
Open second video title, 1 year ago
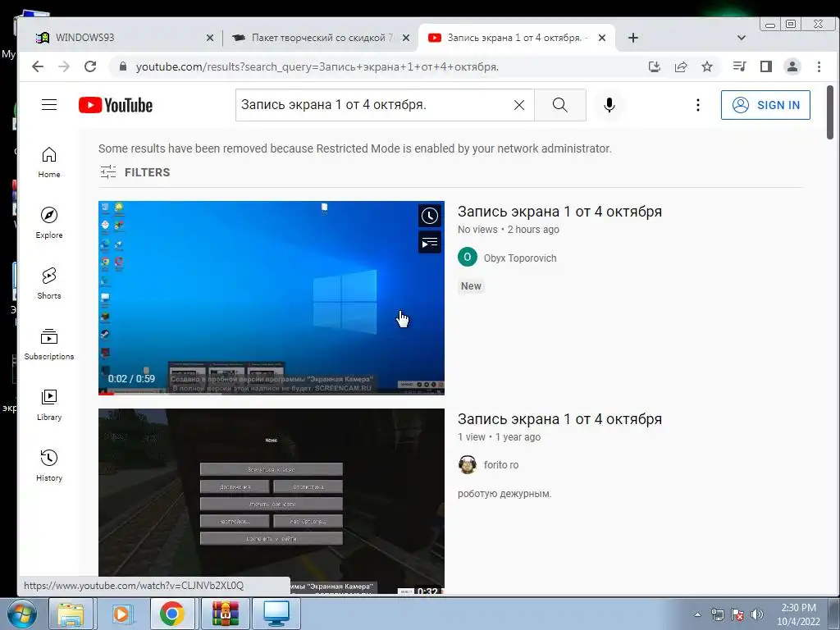coord(559,419)
